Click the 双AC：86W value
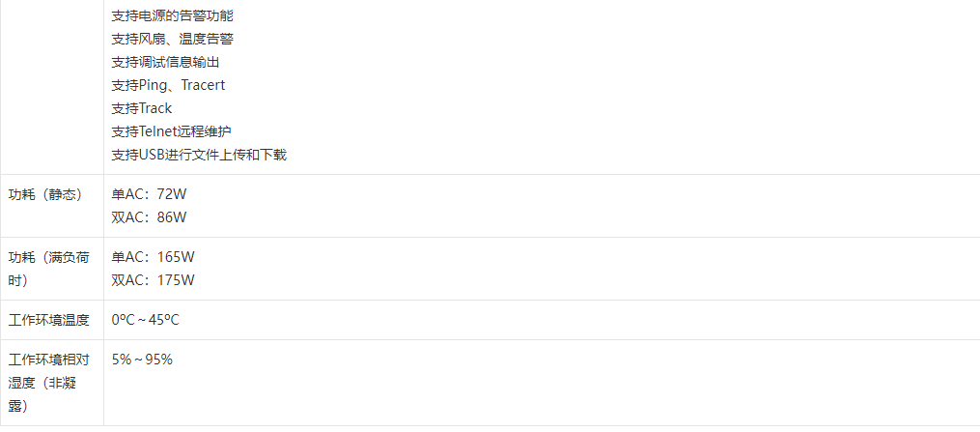Image resolution: width=980 pixels, height=432 pixels. click(149, 217)
